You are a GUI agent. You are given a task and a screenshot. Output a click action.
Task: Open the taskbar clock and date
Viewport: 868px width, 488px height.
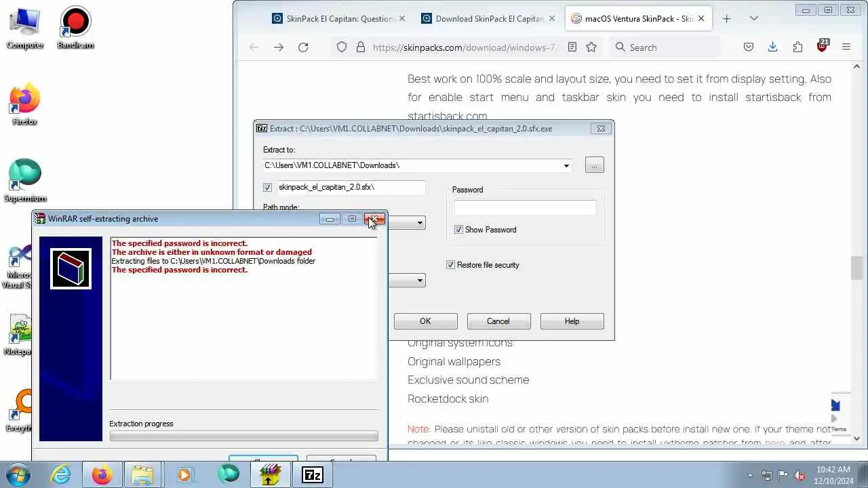pyautogui.click(x=833, y=474)
